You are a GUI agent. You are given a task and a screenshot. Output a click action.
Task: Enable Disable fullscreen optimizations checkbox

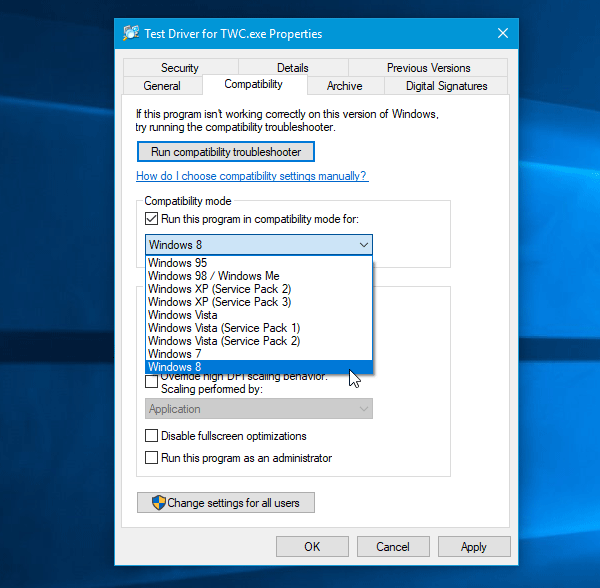pyautogui.click(x=152, y=436)
